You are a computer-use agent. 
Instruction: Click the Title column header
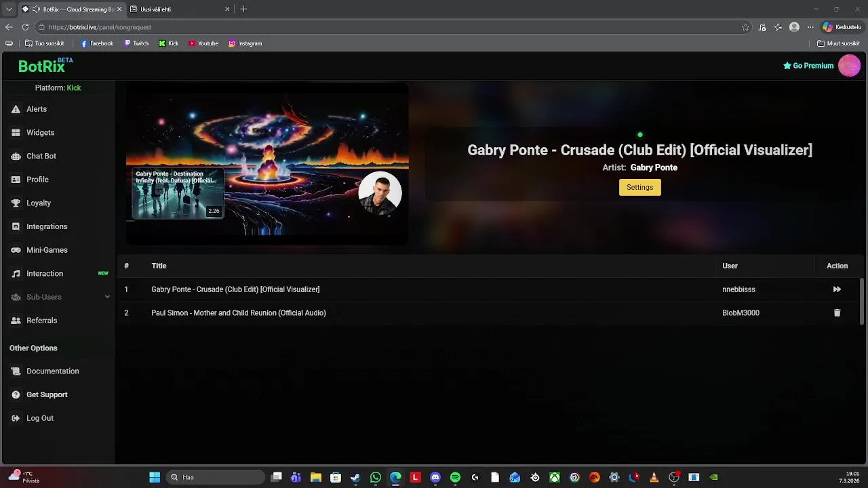tap(159, 266)
